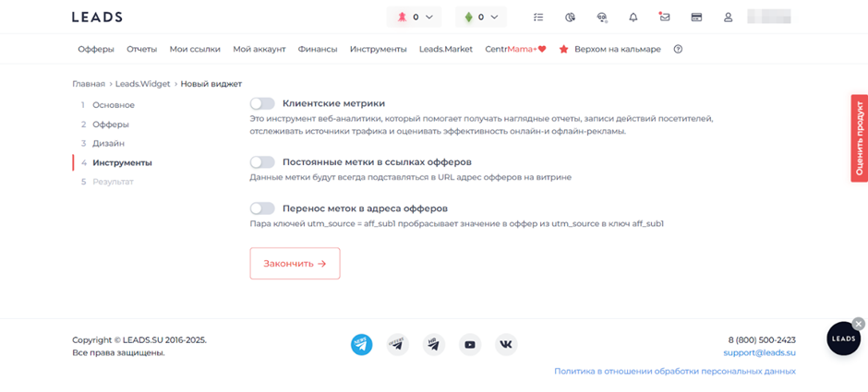Open the Инструменты top menu
Viewport: 868px width, 392px height.
pos(378,49)
